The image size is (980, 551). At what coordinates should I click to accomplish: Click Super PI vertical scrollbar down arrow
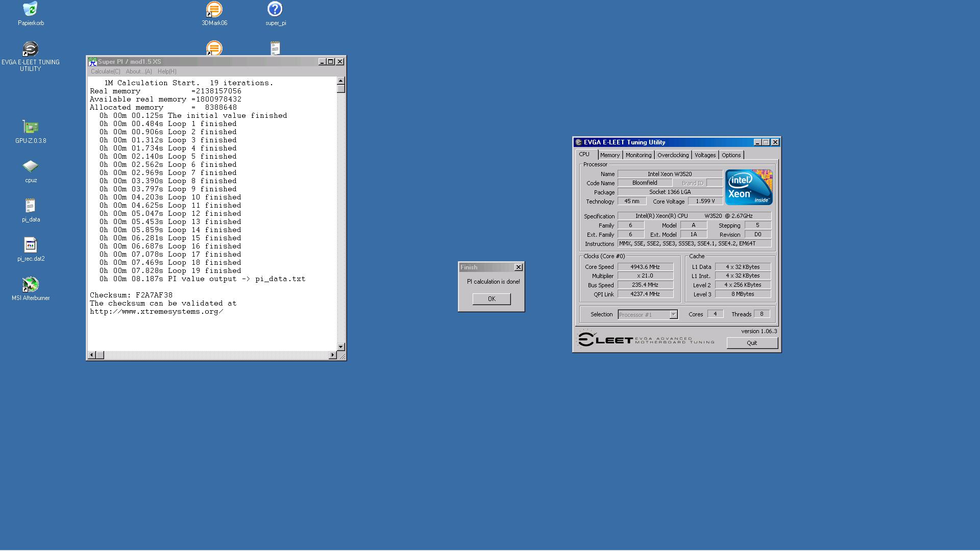(341, 347)
